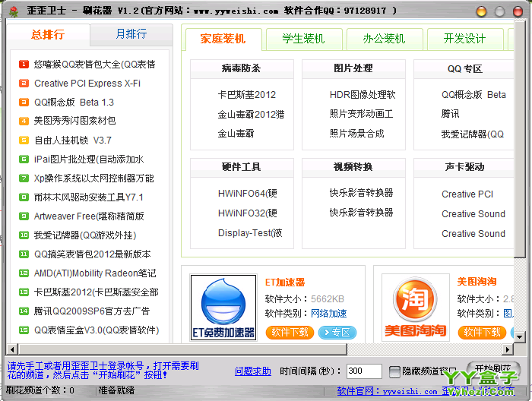The height and width of the screenshot is (401, 532).
Task: Click rank 2 badge beside Creative PCI Express
Action: tap(24, 83)
